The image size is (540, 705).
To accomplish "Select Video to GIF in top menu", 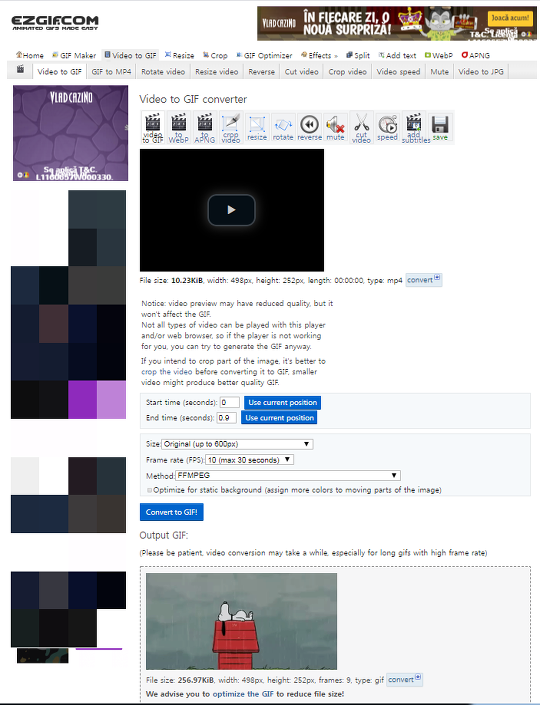I will click(130, 55).
